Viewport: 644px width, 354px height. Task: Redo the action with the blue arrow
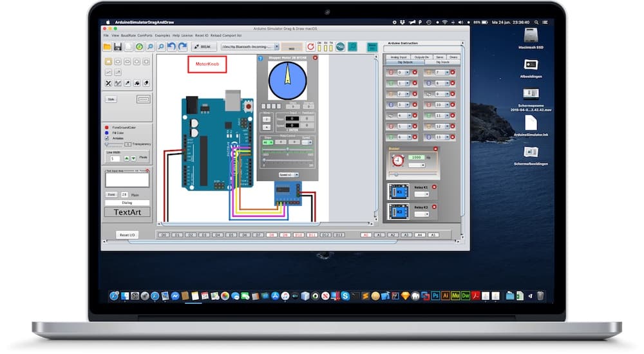click(183, 47)
